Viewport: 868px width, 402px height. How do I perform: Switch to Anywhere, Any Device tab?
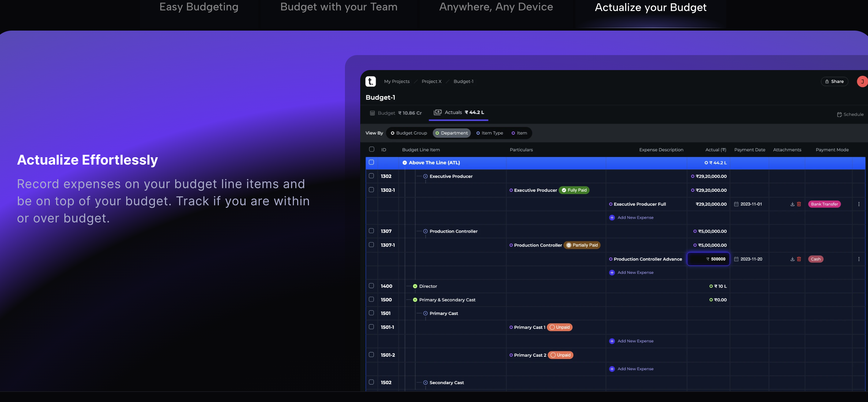pos(496,7)
